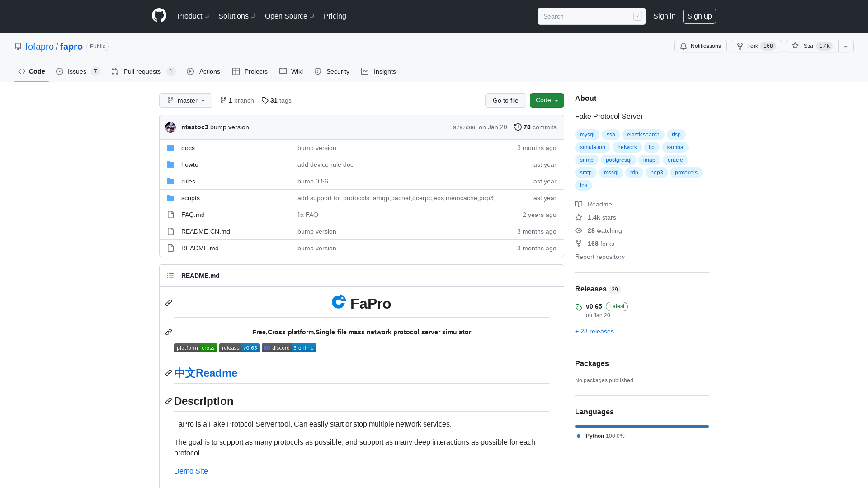Image resolution: width=868 pixels, height=488 pixels.
Task: Click the elasticsearch topic tag
Action: click(x=643, y=135)
